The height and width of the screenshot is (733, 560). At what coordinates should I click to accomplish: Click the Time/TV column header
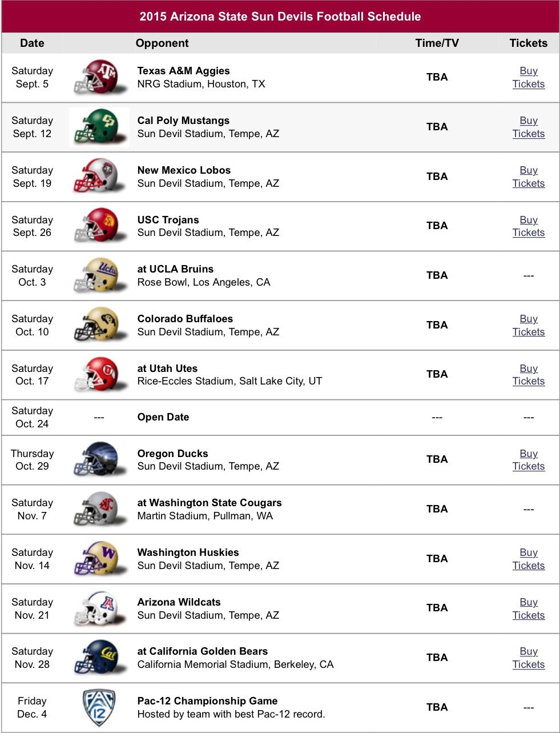[x=437, y=43]
